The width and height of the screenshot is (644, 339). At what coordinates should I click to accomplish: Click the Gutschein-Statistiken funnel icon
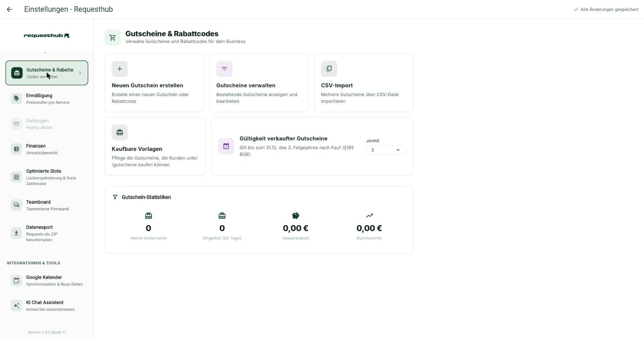pyautogui.click(x=115, y=197)
